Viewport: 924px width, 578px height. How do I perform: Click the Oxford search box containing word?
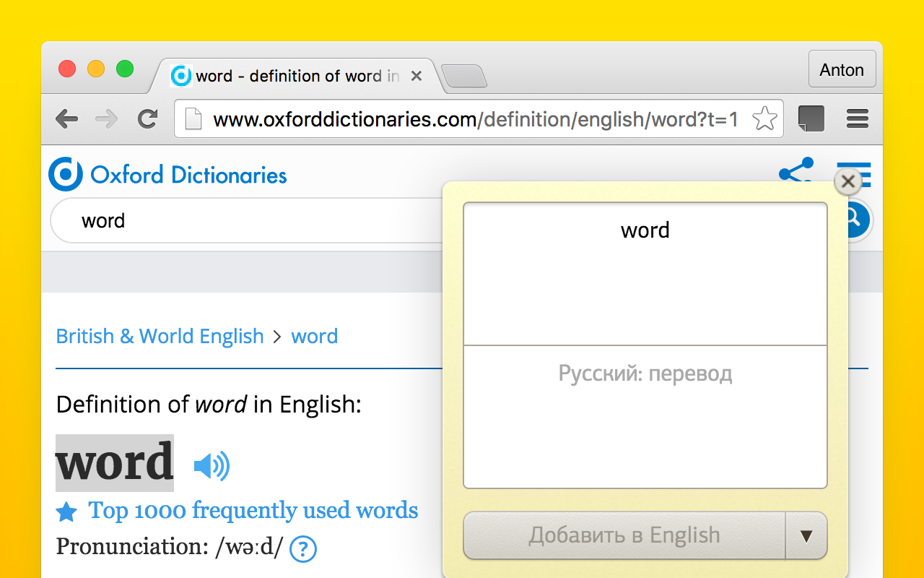coord(245,220)
